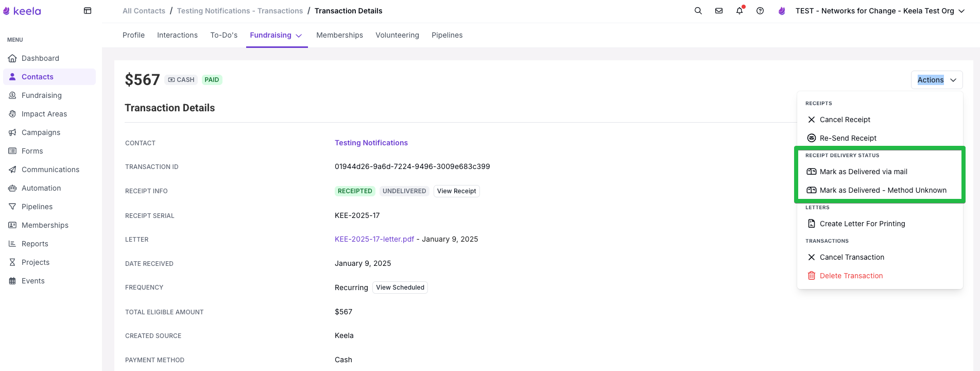The image size is (980, 371).
Task: Click the UNDELIVERED status tag
Action: click(404, 191)
